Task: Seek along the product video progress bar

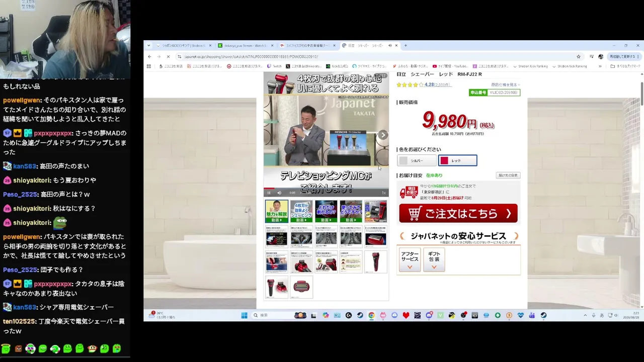Action: point(326,188)
